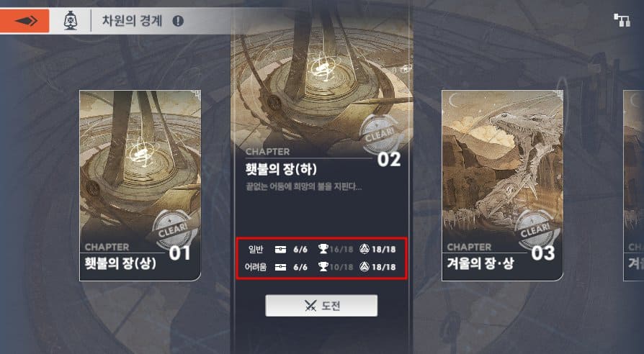Click the triangle emblem icon in 어려움 row
This screenshot has width=644, height=354.
coord(365,267)
